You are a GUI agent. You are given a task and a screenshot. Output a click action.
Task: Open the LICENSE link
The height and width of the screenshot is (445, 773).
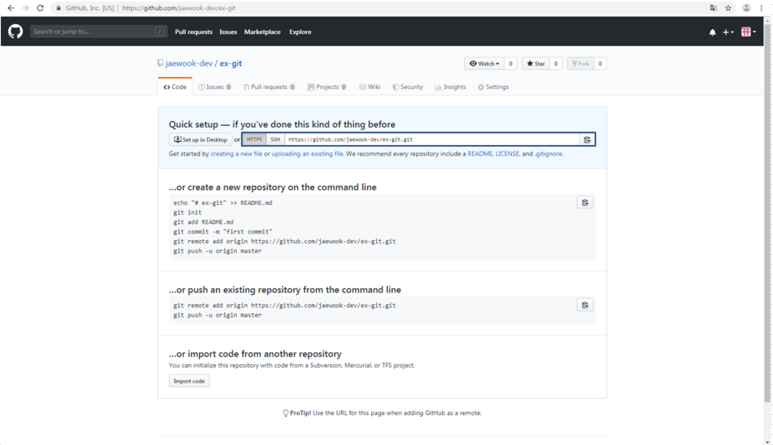pos(507,154)
